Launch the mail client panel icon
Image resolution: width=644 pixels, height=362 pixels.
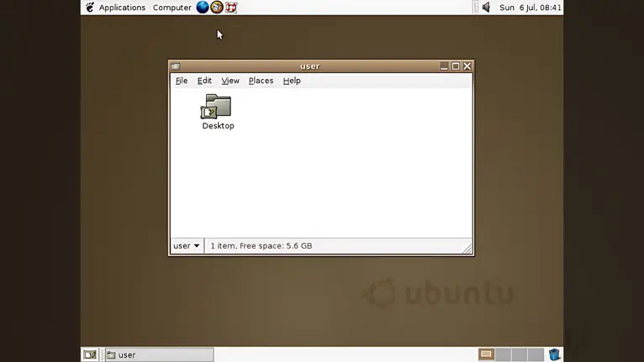click(217, 7)
